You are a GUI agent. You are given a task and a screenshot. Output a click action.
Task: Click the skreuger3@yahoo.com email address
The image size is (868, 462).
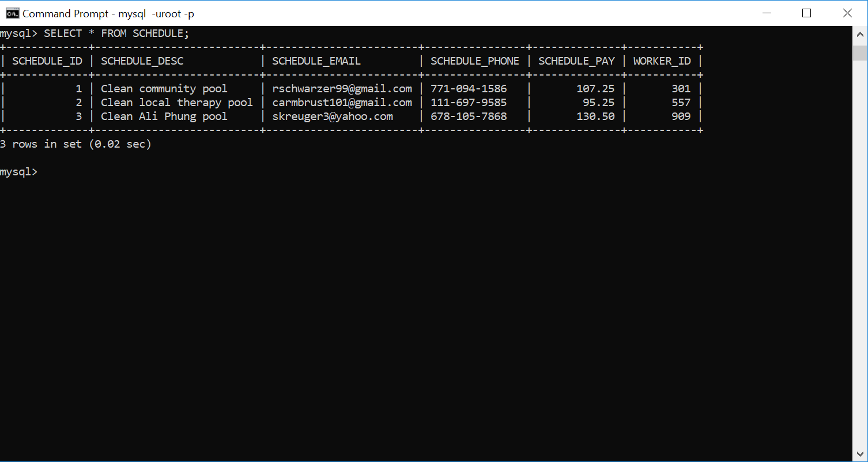click(333, 116)
